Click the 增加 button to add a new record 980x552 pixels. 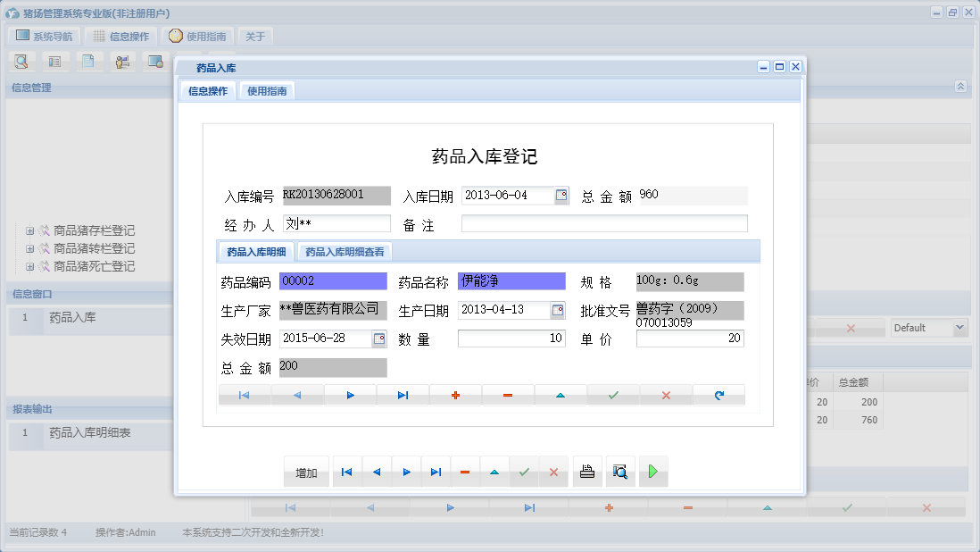point(306,471)
